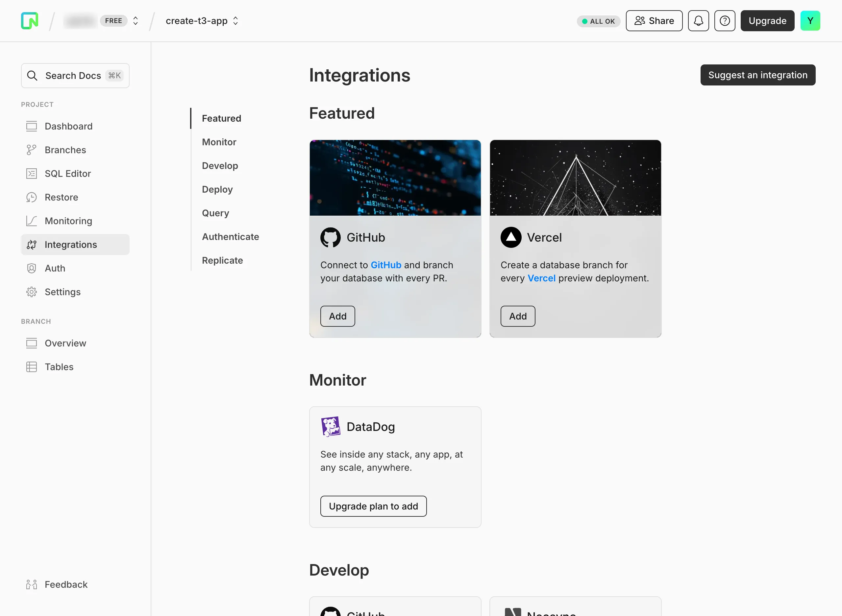
Task: Open the create-t3-app project switcher
Action: (202, 21)
